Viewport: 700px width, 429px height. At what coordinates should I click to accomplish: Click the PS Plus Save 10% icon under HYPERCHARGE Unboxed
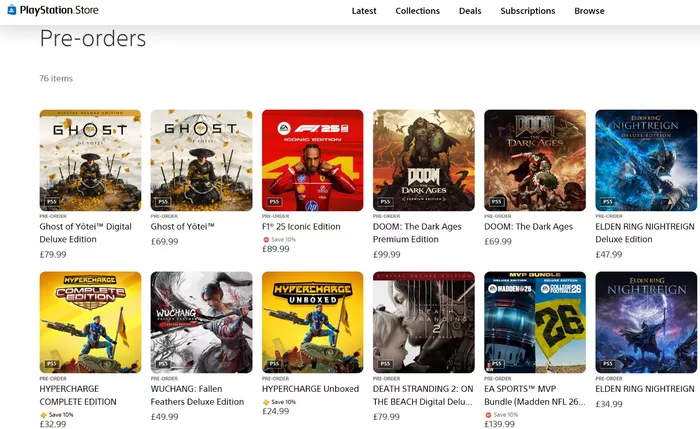267,402
